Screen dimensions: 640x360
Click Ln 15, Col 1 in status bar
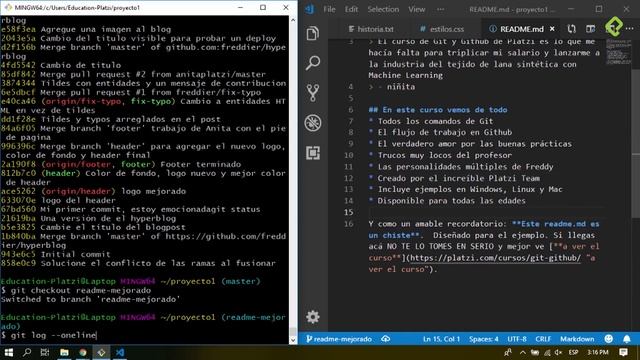click(x=441, y=339)
